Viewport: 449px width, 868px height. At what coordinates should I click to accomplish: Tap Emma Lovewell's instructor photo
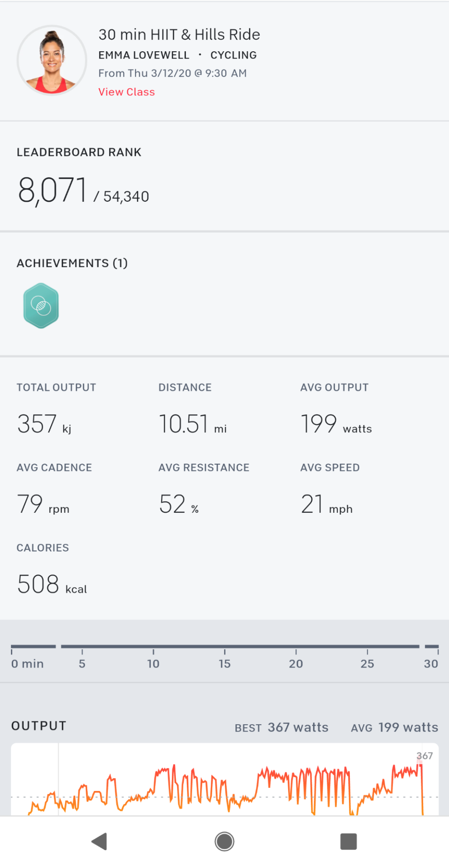click(52, 60)
